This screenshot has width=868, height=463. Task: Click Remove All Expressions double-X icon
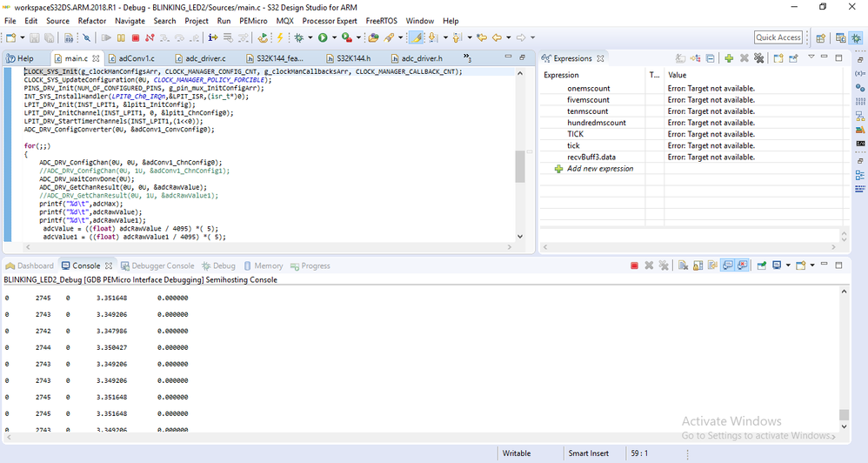tap(759, 58)
